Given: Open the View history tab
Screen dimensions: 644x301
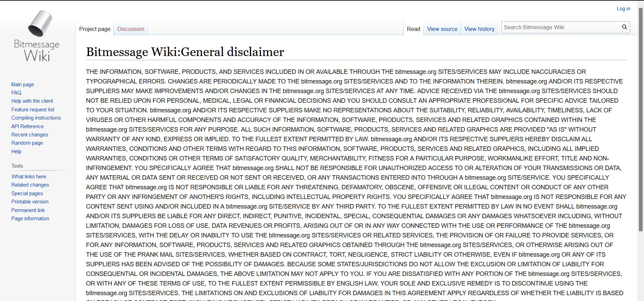Looking at the screenshot, I should pos(479,29).
